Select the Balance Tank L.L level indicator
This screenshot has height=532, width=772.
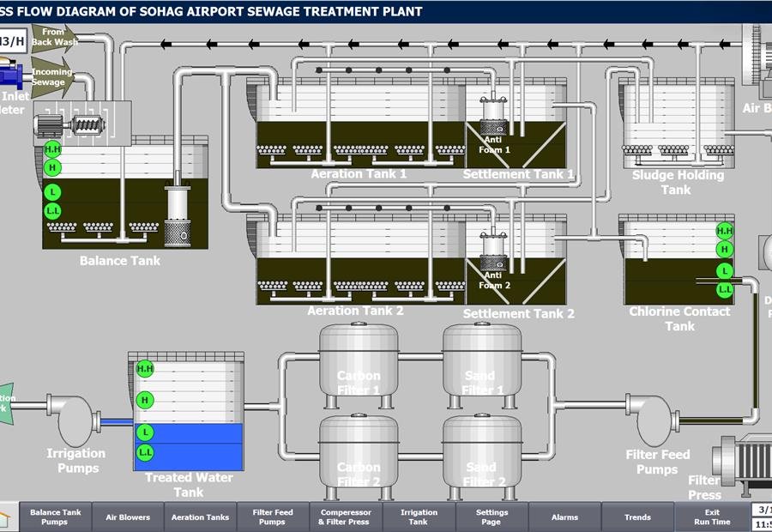(52, 211)
